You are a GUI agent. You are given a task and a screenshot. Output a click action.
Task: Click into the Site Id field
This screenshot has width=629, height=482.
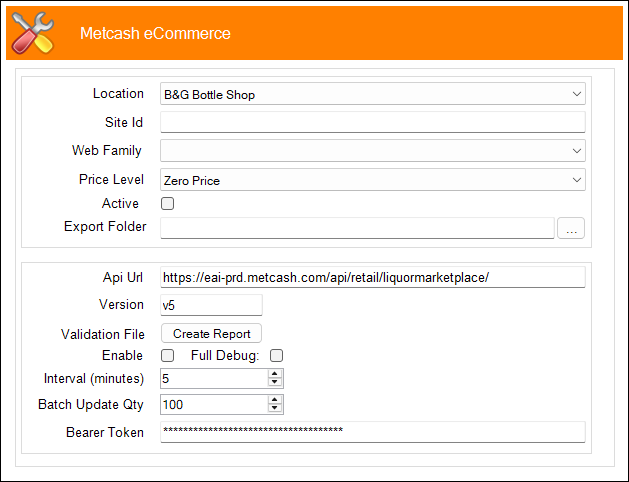click(x=373, y=122)
